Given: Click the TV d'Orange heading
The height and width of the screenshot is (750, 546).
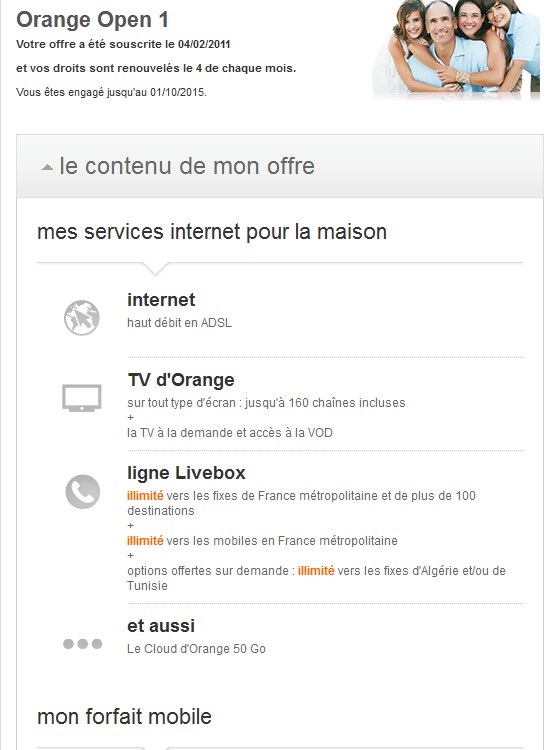Looking at the screenshot, I should (x=181, y=380).
